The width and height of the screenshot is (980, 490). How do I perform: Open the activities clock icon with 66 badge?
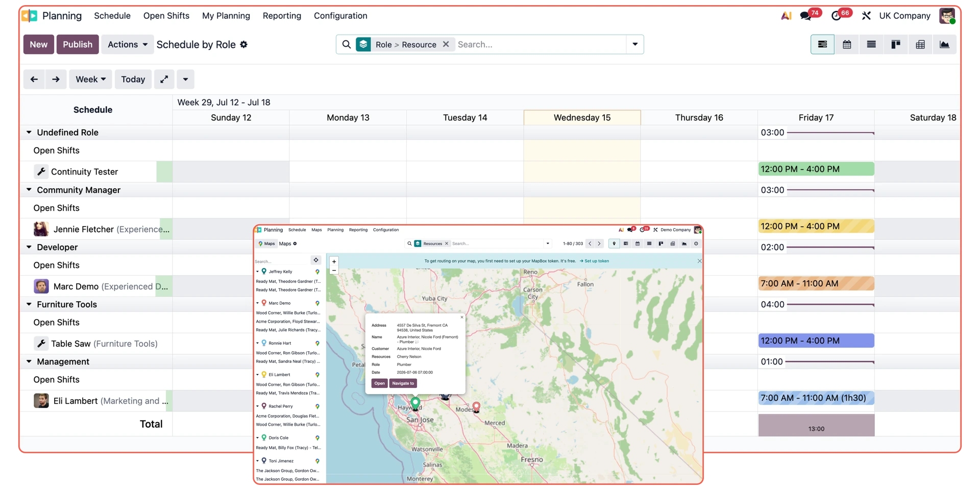pyautogui.click(x=836, y=16)
